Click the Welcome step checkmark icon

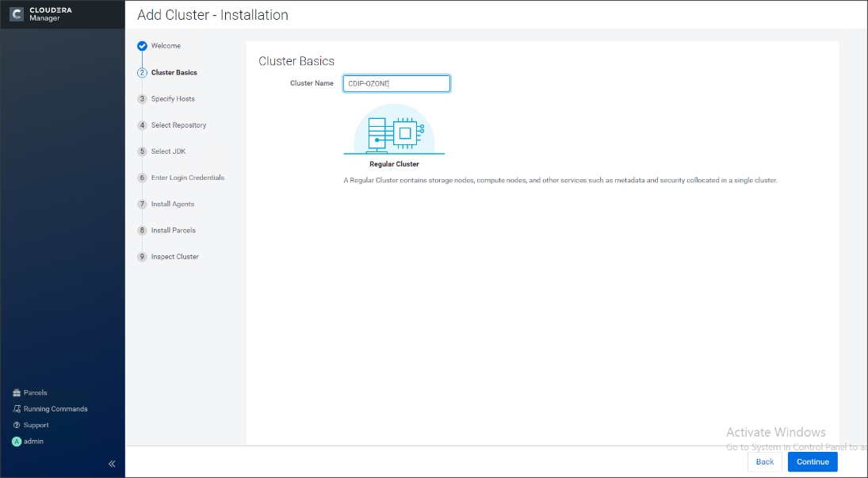click(142, 45)
